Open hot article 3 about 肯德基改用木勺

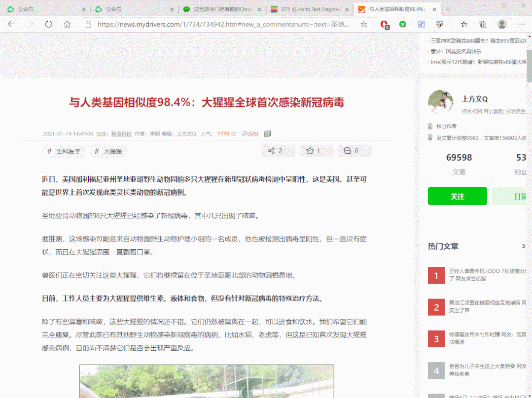coord(488,338)
